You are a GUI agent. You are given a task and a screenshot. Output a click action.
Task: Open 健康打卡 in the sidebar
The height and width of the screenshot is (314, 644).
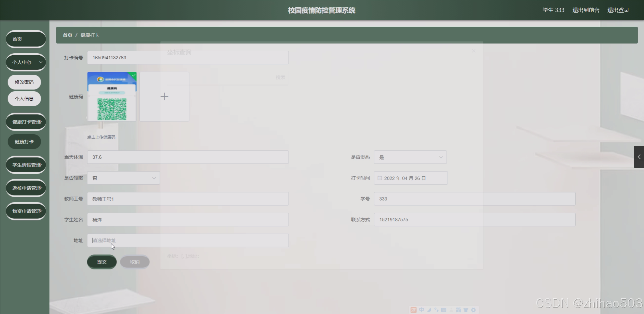coord(24,142)
